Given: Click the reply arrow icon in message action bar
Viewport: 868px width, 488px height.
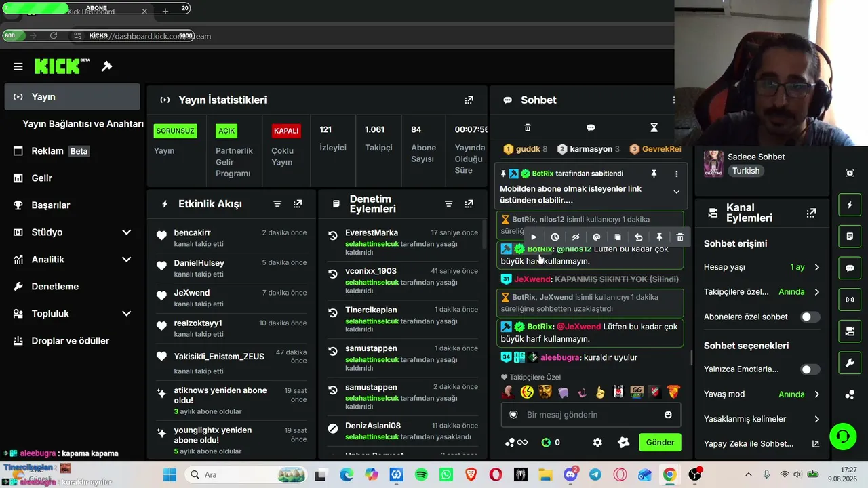Looking at the screenshot, I should coord(638,237).
